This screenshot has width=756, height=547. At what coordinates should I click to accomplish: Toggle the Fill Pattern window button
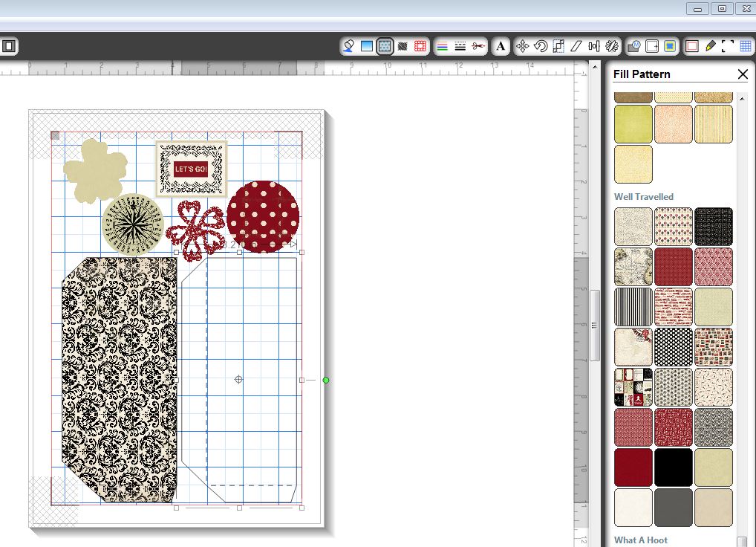tap(384, 46)
